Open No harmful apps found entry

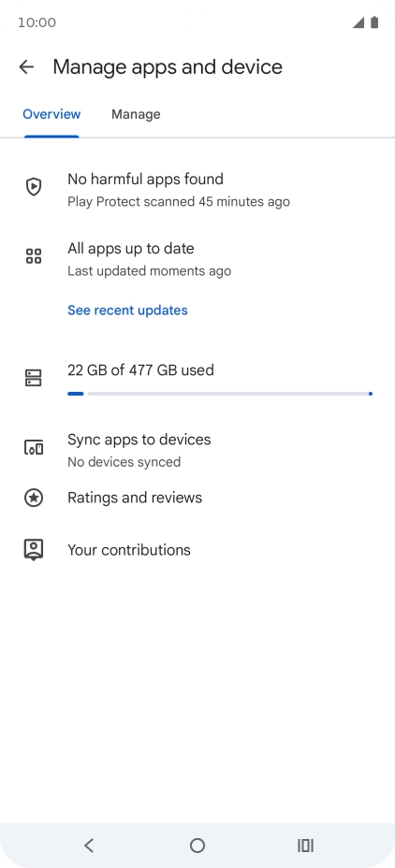click(x=197, y=190)
